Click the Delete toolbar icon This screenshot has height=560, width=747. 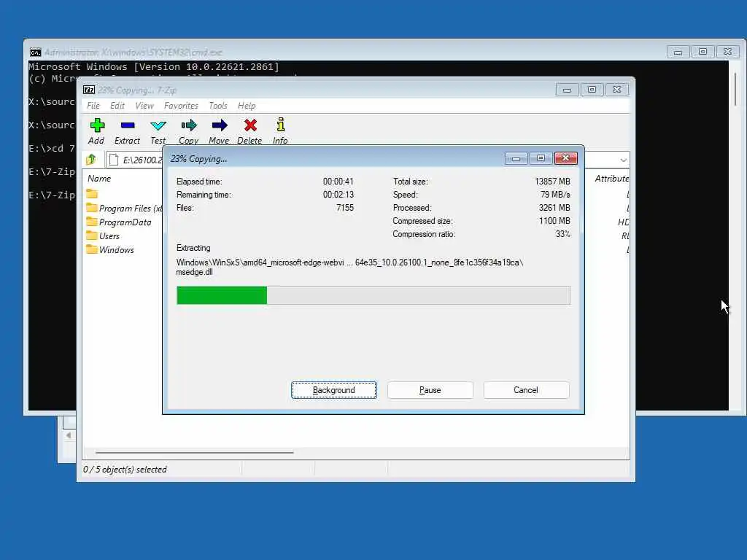[250, 125]
